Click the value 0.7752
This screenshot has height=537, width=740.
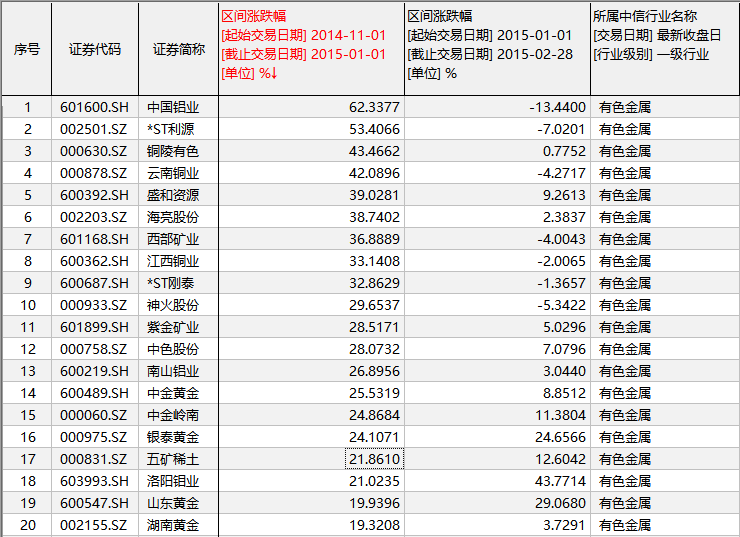click(x=564, y=151)
